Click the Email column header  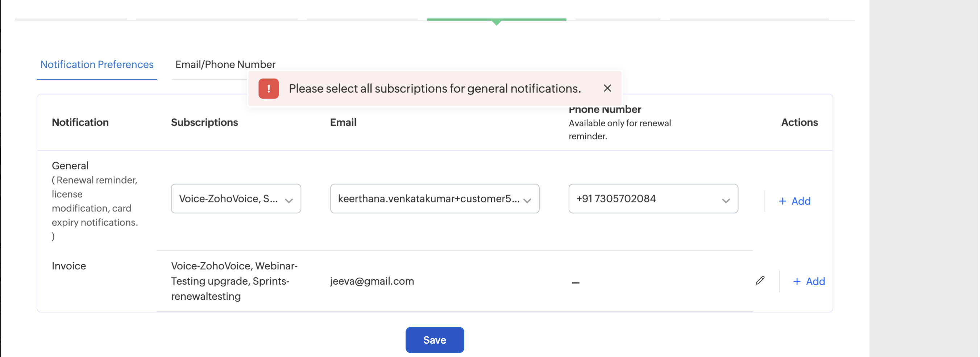point(343,122)
